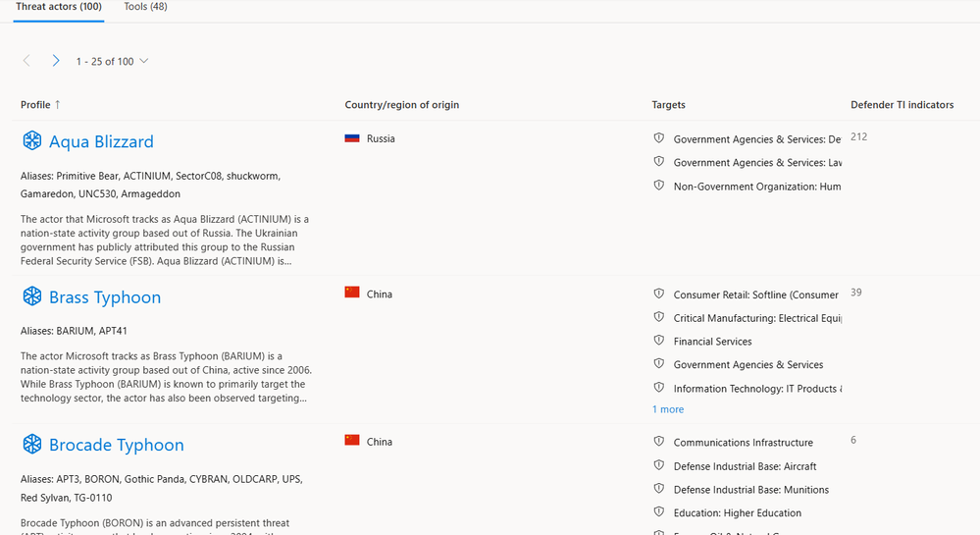Click shield icon beside Non-Government Organization
The image size is (980, 535).
click(659, 186)
